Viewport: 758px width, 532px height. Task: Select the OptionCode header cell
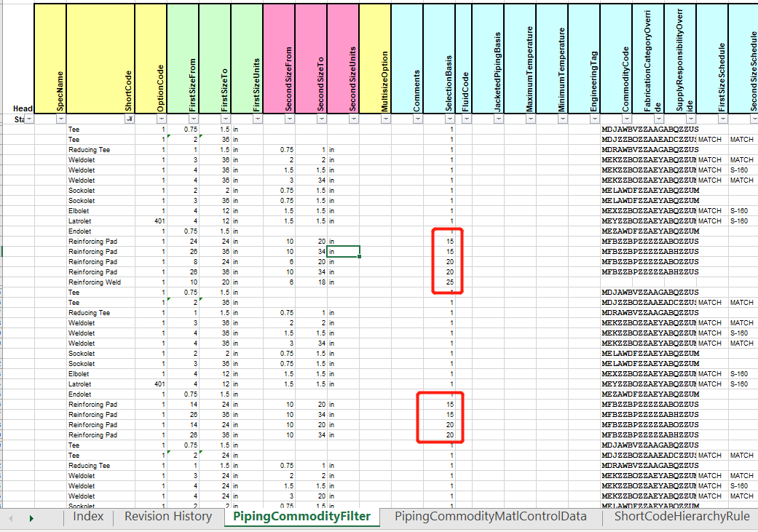[151, 58]
